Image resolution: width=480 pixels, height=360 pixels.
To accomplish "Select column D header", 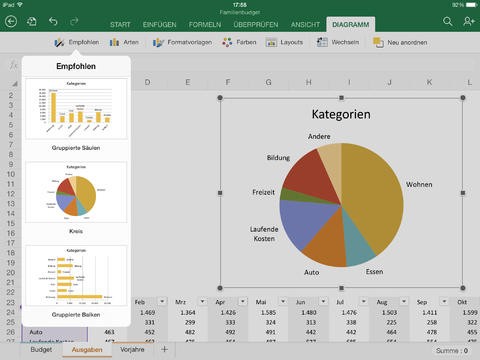I will (x=147, y=82).
